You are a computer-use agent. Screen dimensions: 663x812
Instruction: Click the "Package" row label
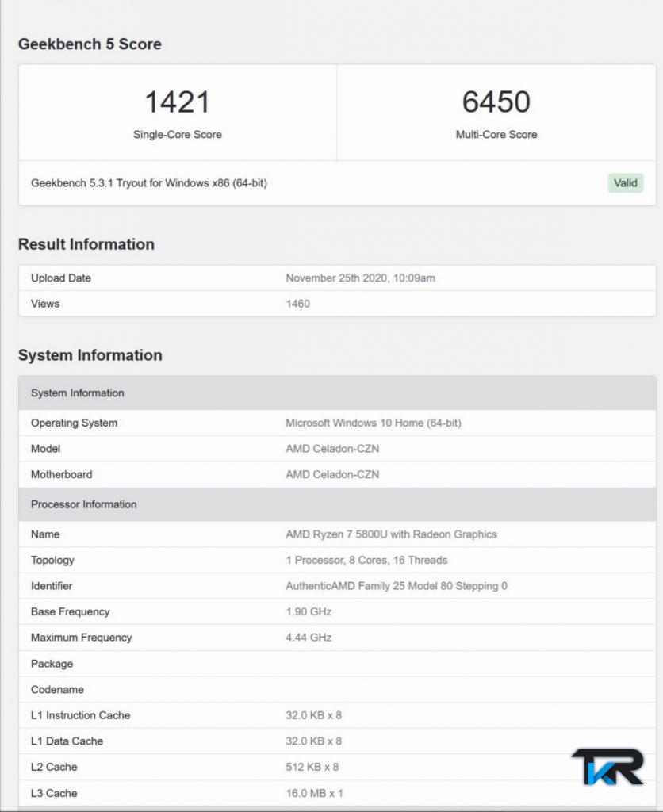[x=52, y=664]
